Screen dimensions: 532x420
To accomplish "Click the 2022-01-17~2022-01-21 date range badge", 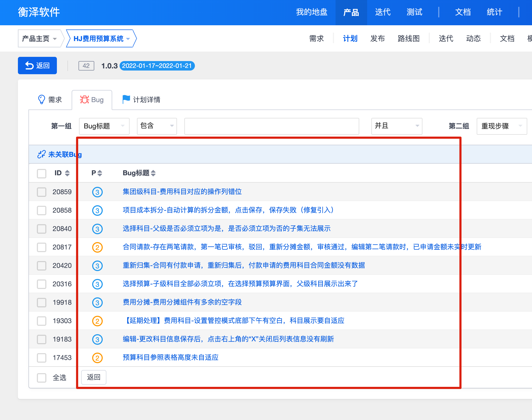I will (x=157, y=66).
